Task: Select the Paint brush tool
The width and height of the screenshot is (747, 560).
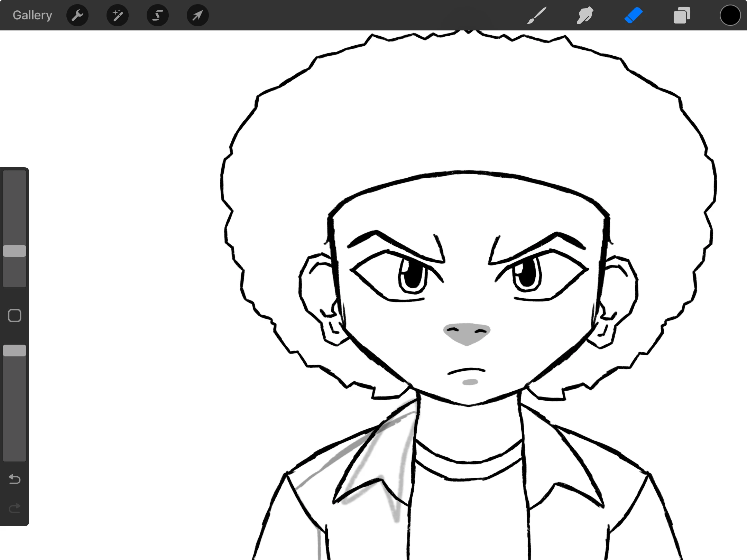Action: (537, 16)
